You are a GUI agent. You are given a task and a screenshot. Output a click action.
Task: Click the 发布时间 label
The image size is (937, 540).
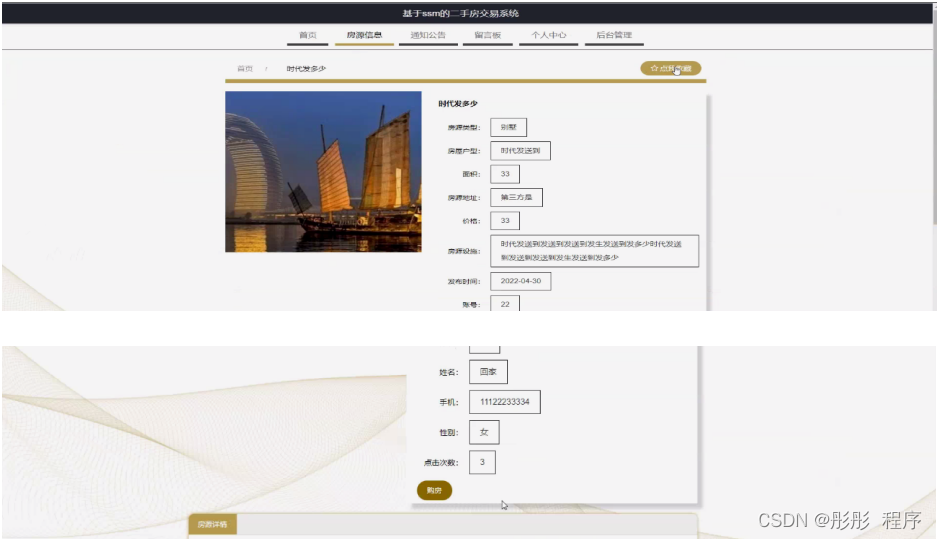coord(464,281)
